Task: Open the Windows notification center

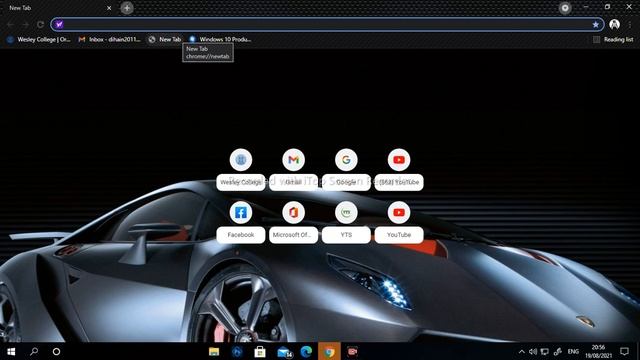Action: pos(624,351)
